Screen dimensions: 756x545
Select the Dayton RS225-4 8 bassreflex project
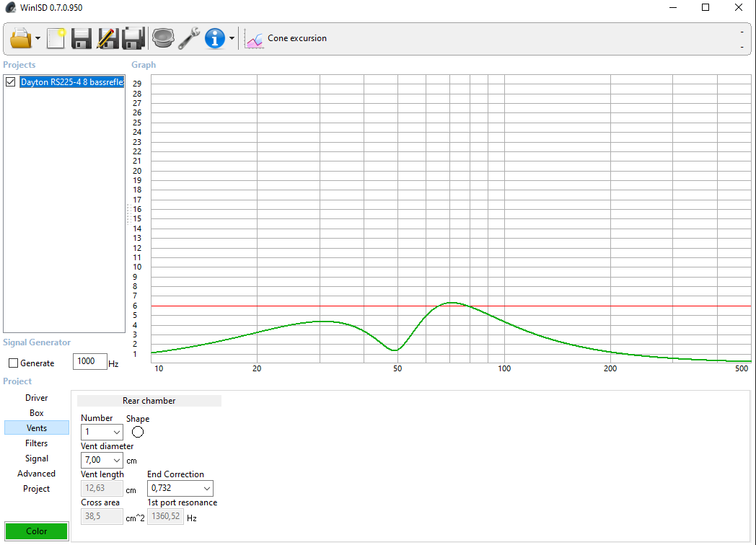point(72,82)
